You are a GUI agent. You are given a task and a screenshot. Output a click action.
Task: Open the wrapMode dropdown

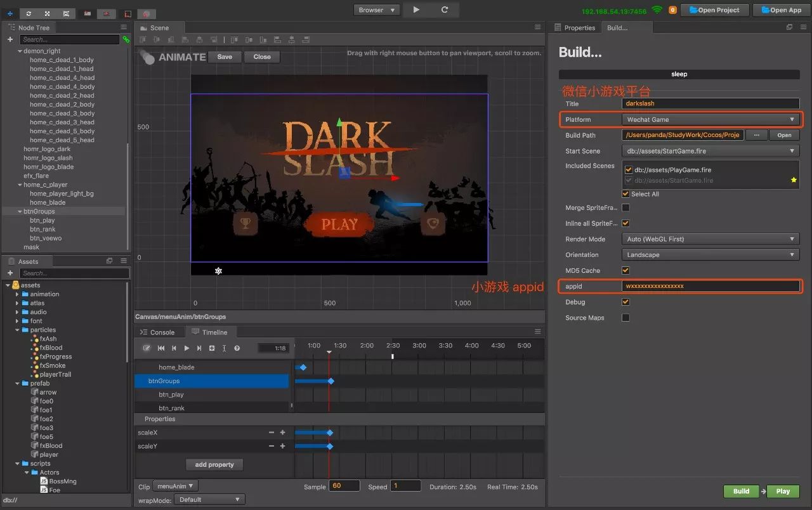pos(210,499)
